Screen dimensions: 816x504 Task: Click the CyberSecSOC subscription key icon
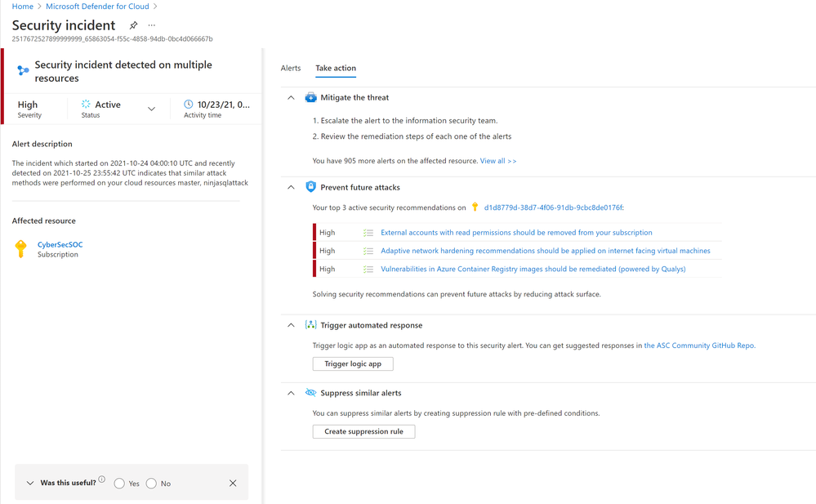click(x=20, y=249)
